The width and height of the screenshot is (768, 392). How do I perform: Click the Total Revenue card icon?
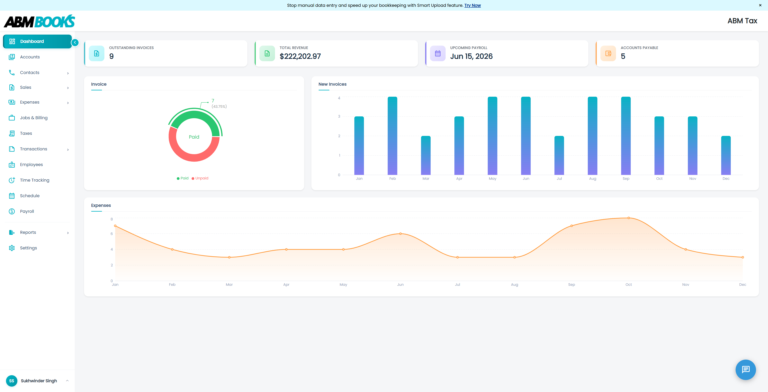[267, 53]
